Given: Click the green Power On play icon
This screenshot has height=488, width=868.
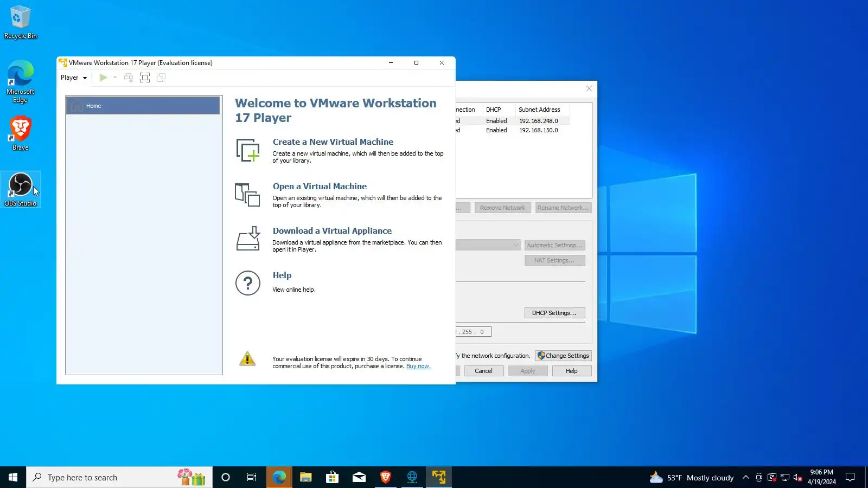Looking at the screenshot, I should tap(103, 78).
